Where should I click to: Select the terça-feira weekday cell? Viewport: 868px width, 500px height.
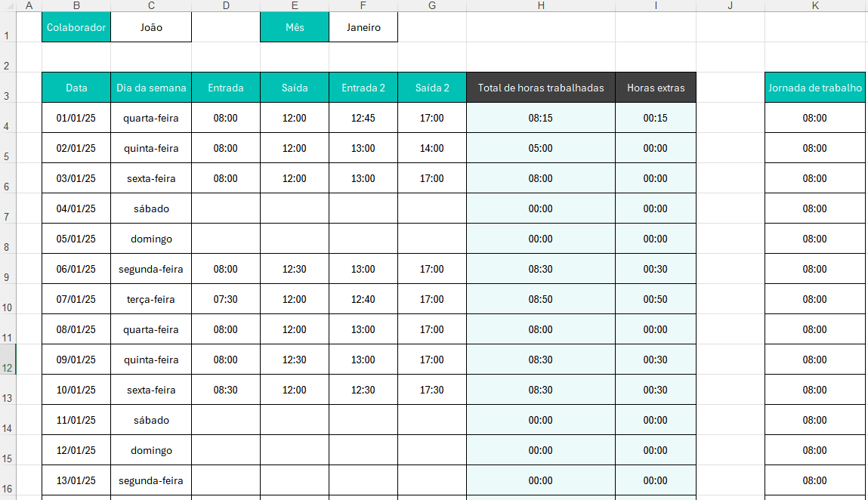(x=151, y=299)
